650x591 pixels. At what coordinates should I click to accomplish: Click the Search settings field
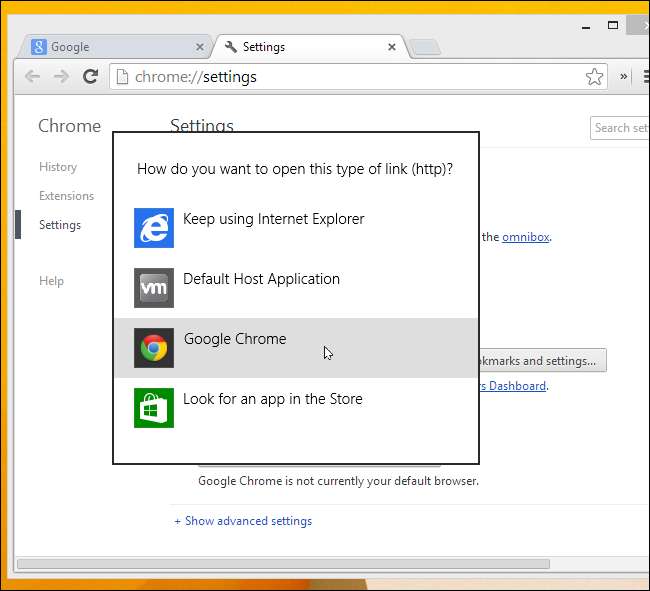pyautogui.click(x=618, y=128)
